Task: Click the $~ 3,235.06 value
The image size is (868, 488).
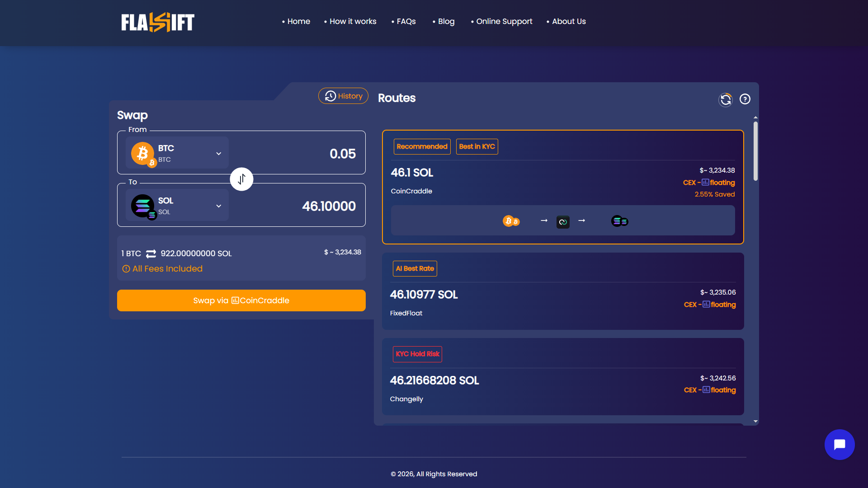Action: click(x=718, y=292)
